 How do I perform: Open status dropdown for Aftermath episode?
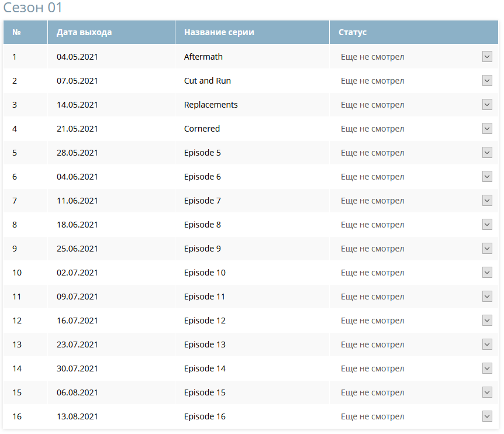(x=487, y=57)
